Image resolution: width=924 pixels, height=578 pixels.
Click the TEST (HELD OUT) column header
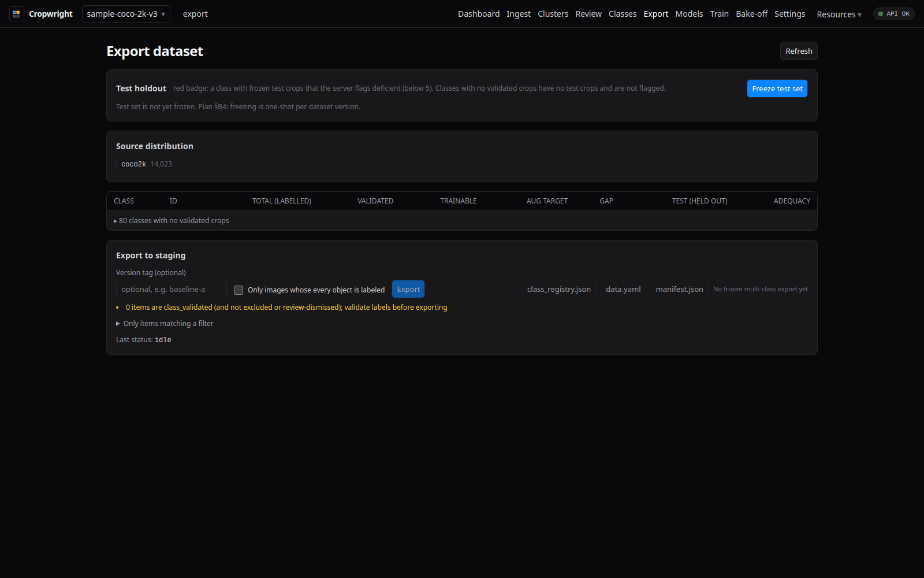tap(699, 201)
